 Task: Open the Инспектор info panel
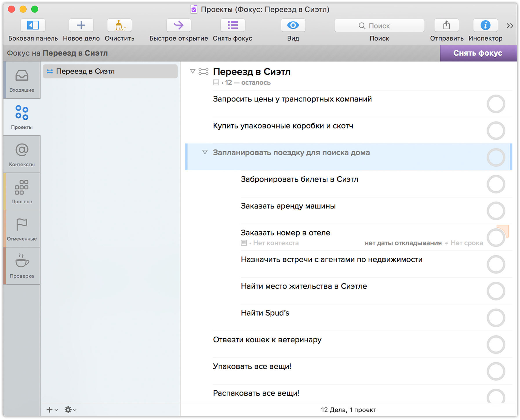click(485, 25)
